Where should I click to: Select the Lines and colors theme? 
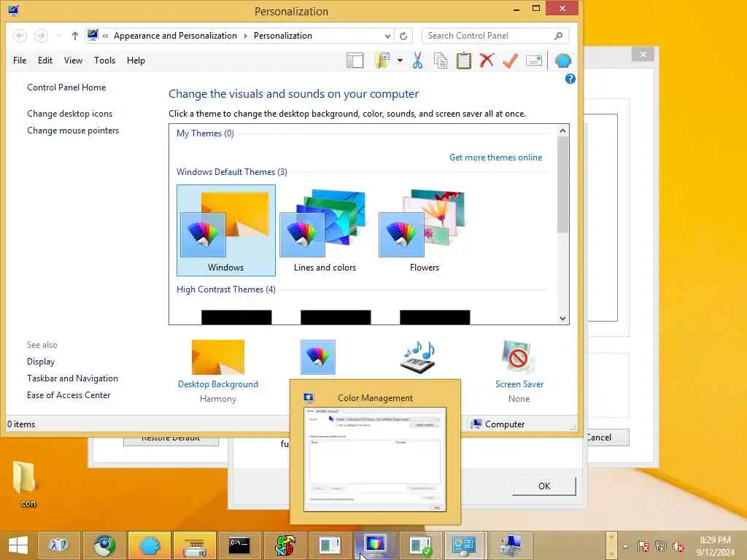pos(325,230)
